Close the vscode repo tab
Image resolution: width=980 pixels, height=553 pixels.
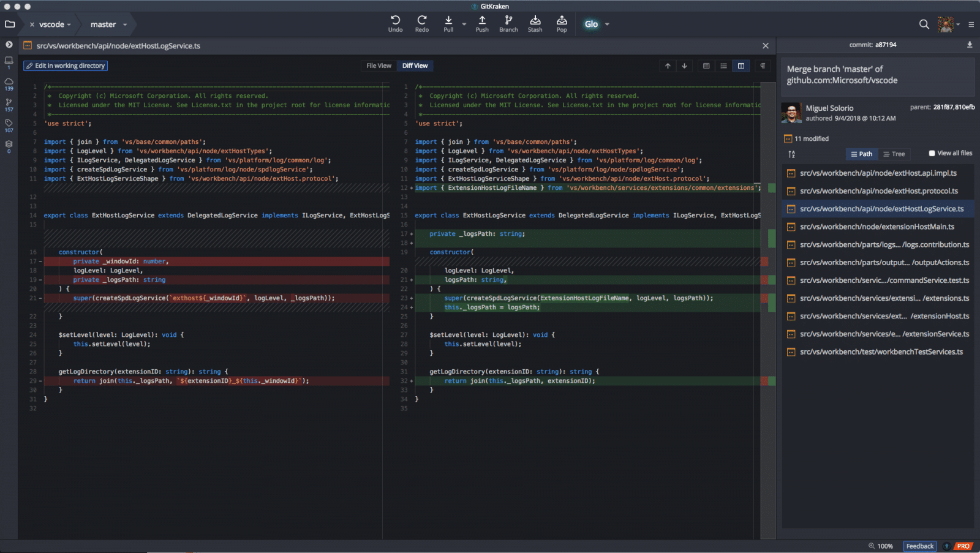pos(32,24)
